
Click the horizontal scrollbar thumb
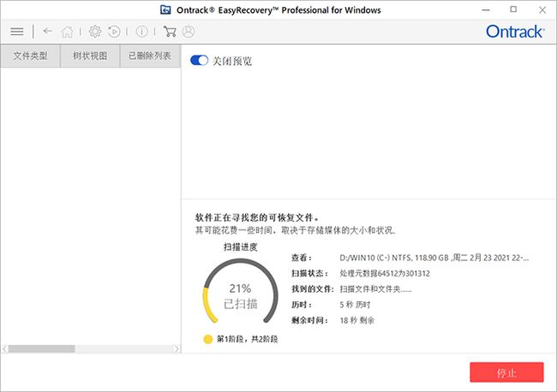click(x=42, y=348)
